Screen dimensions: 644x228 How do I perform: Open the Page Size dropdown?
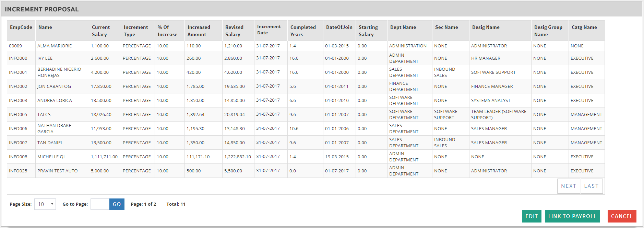(45, 204)
